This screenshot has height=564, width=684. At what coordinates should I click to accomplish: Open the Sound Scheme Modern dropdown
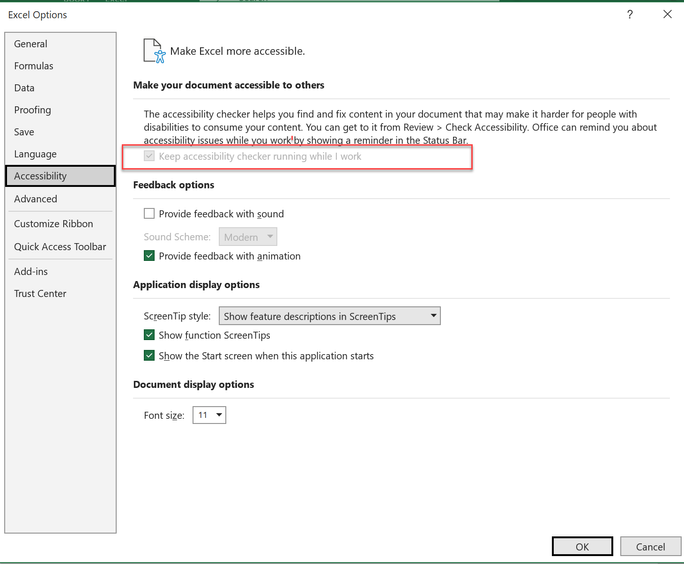coord(248,237)
